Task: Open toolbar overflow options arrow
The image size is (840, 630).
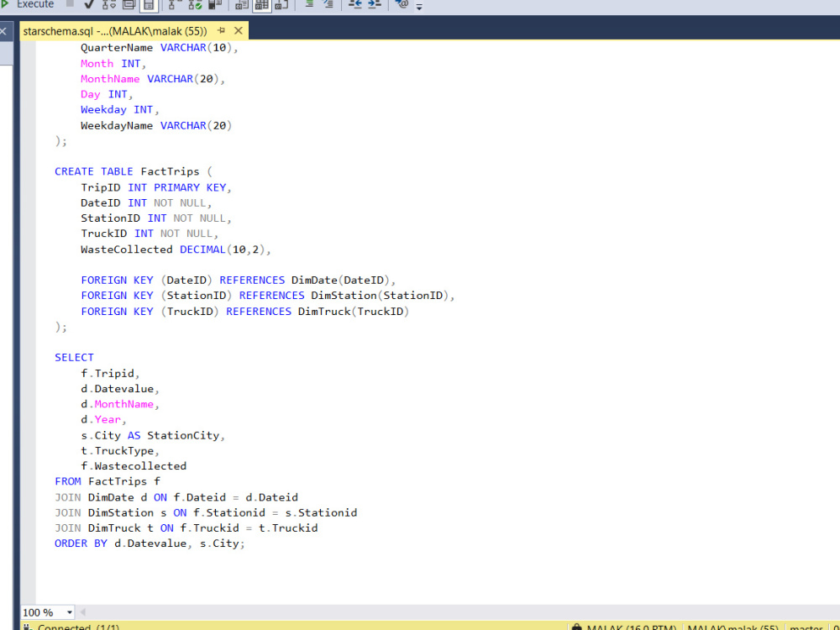Action: [419, 7]
